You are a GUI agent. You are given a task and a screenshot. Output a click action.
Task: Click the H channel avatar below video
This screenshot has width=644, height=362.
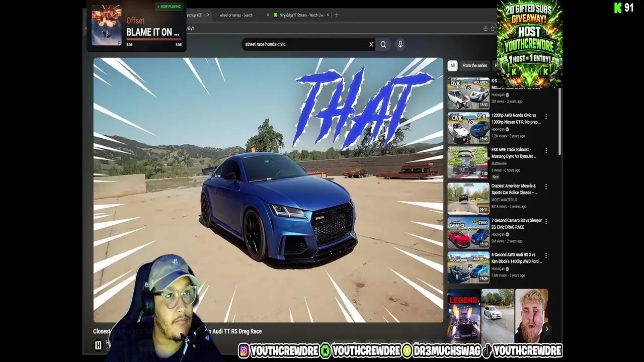pos(98,345)
